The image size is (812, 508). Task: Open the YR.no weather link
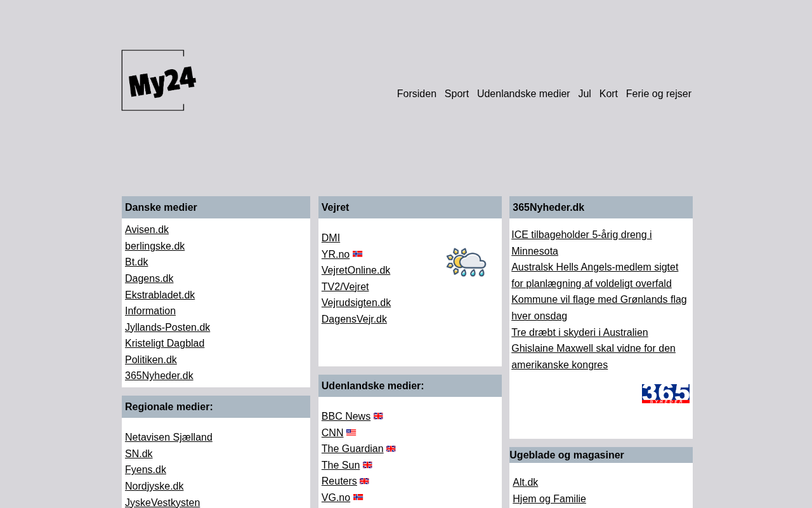click(x=336, y=254)
